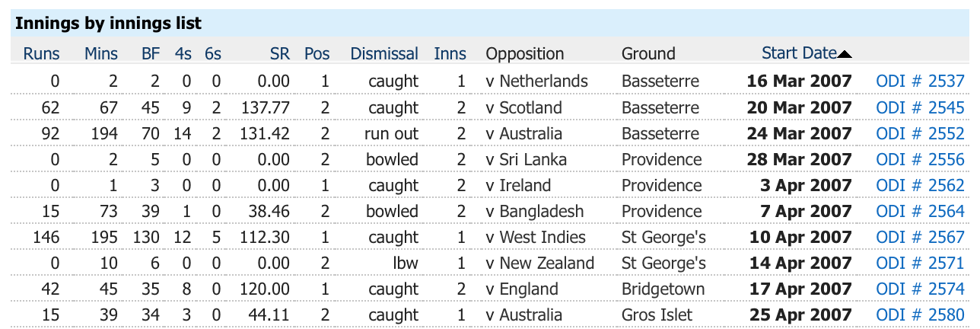Viewport: 980px width, 329px height.
Task: Sort by the SR column header
Action: click(279, 54)
